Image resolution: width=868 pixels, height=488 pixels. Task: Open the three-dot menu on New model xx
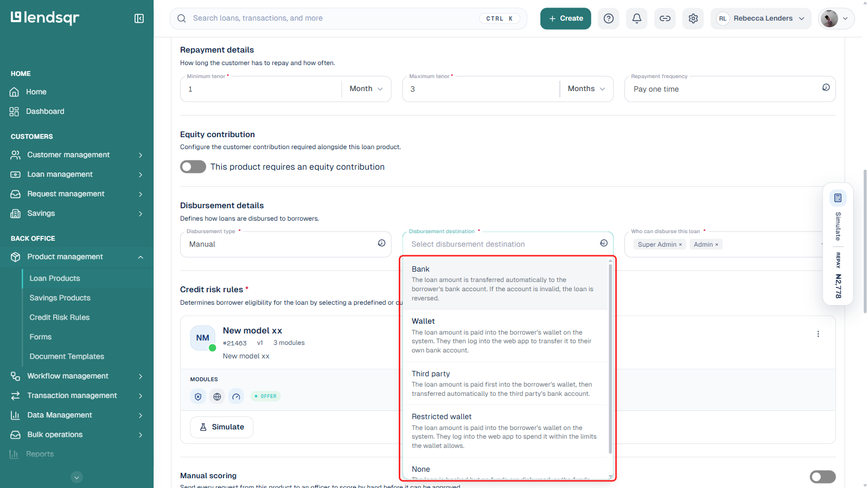click(818, 334)
